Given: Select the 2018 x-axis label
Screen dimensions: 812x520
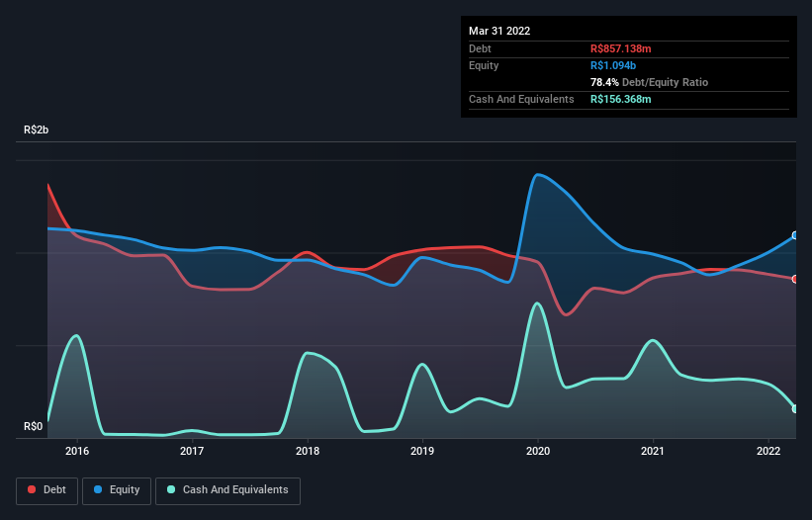Looking at the screenshot, I should coord(308,451).
